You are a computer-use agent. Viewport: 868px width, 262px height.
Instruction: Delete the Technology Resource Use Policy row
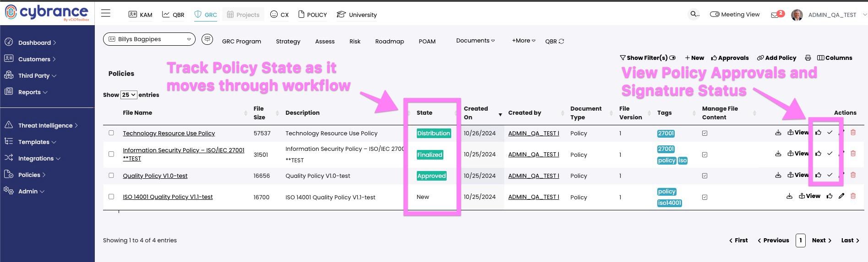pyautogui.click(x=853, y=133)
